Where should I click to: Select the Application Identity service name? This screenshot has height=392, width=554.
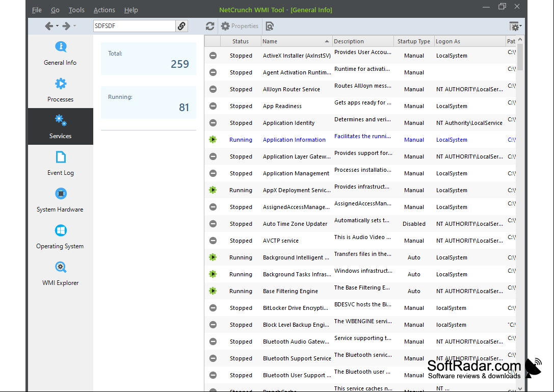point(288,123)
